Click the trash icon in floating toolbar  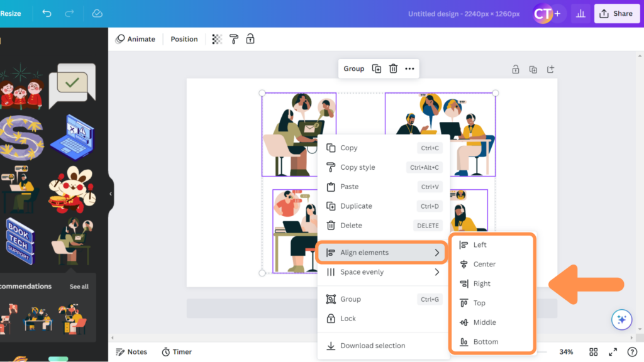click(x=393, y=69)
